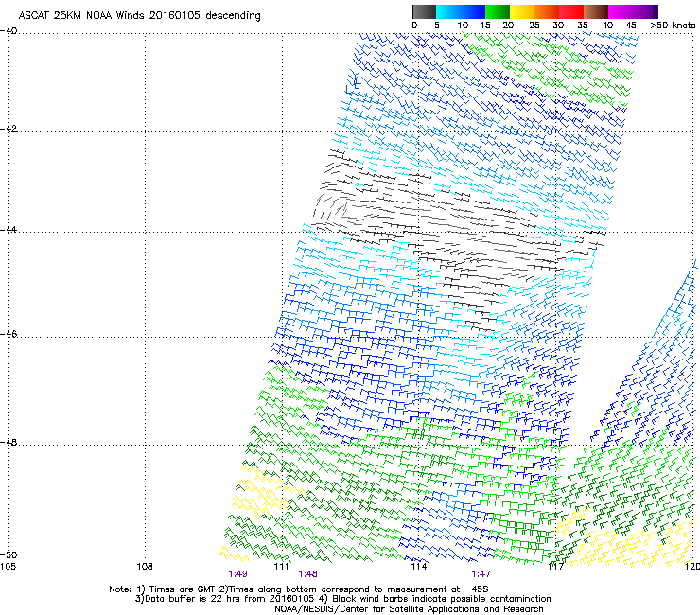
Task: Click the yellow 20-25 knots legend segment
Action: tap(521, 11)
